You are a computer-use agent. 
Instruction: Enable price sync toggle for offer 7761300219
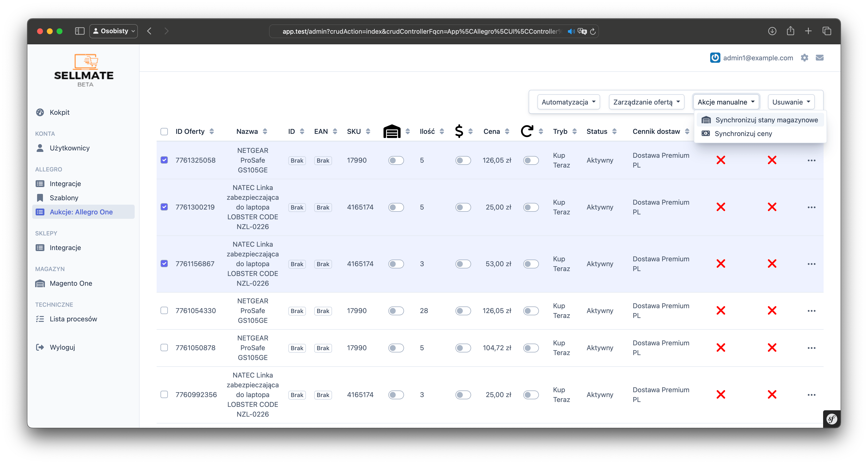463,207
